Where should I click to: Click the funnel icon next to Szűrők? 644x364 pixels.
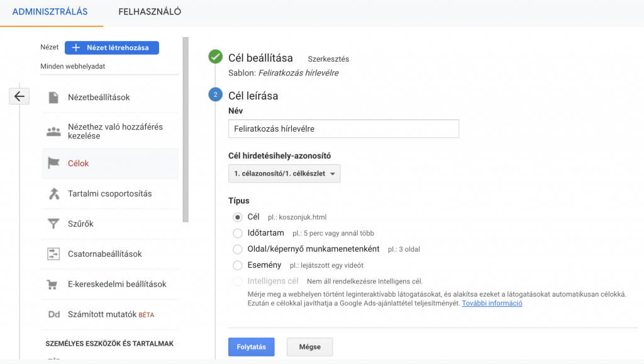coord(53,224)
